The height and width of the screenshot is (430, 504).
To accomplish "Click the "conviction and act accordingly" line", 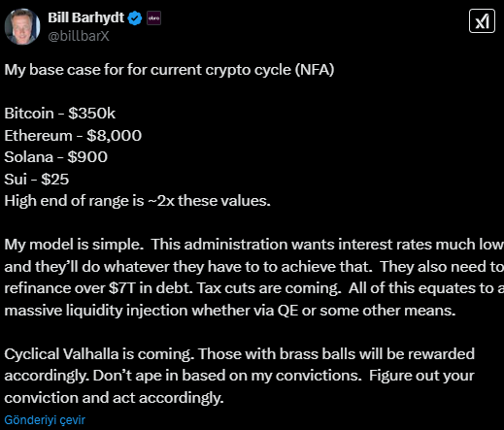I will [114, 398].
